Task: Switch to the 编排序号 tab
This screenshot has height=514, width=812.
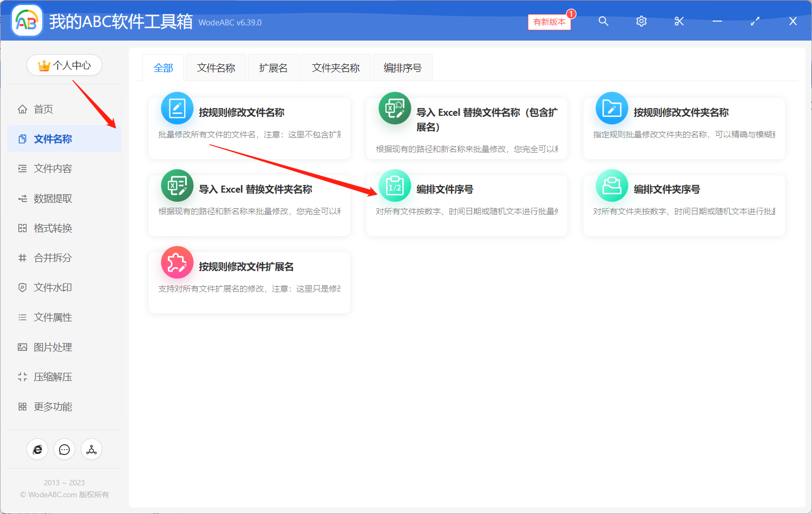Action: (x=402, y=67)
